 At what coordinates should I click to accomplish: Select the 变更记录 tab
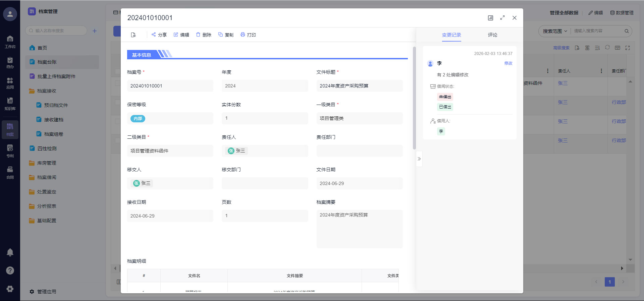coord(451,35)
